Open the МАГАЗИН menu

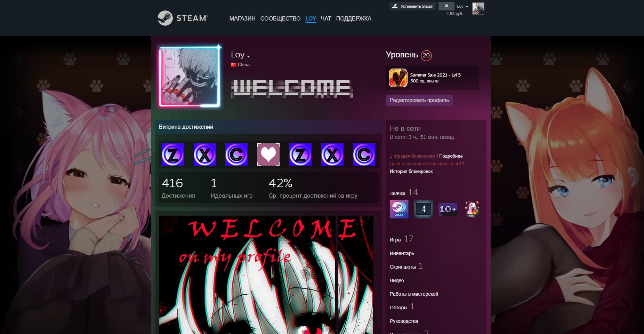click(x=242, y=18)
